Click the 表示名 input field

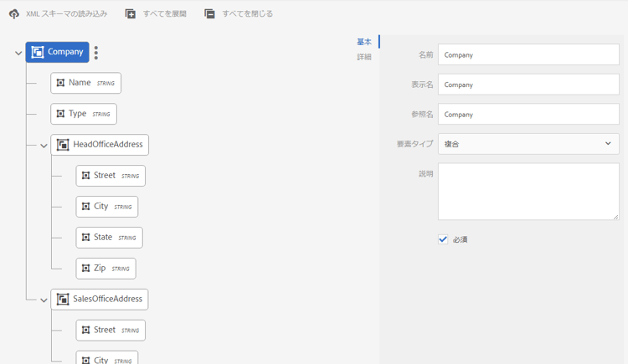pyautogui.click(x=528, y=85)
